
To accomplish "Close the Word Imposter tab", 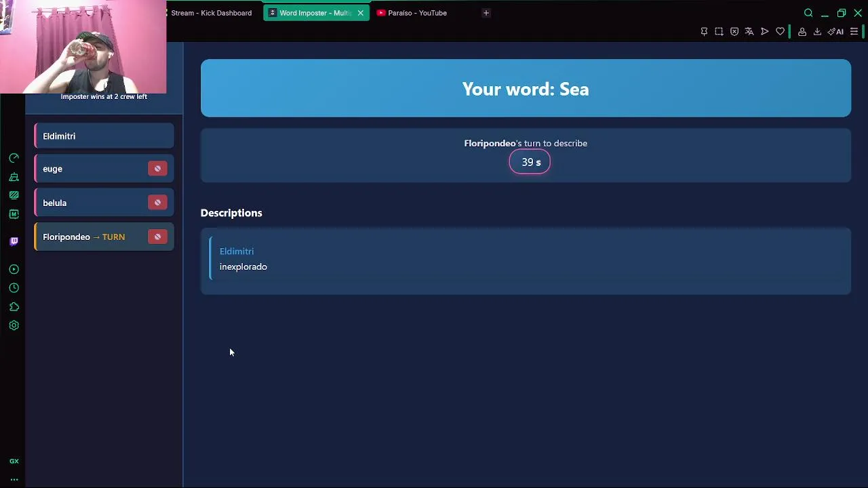I will pos(360,13).
